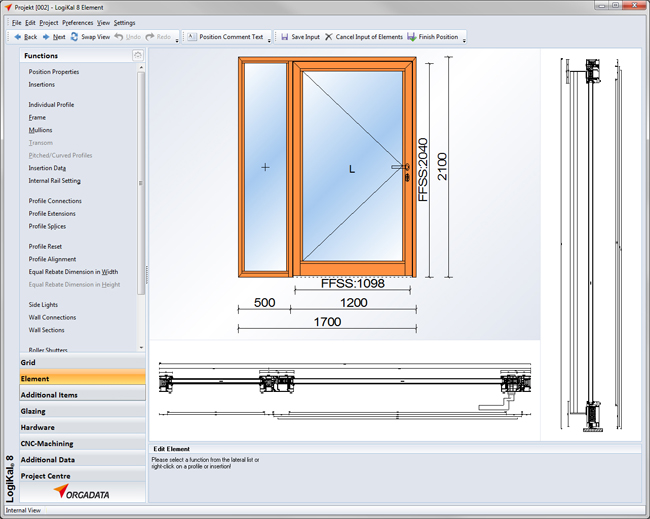Click the FFSS:1098 dimension label

click(353, 284)
